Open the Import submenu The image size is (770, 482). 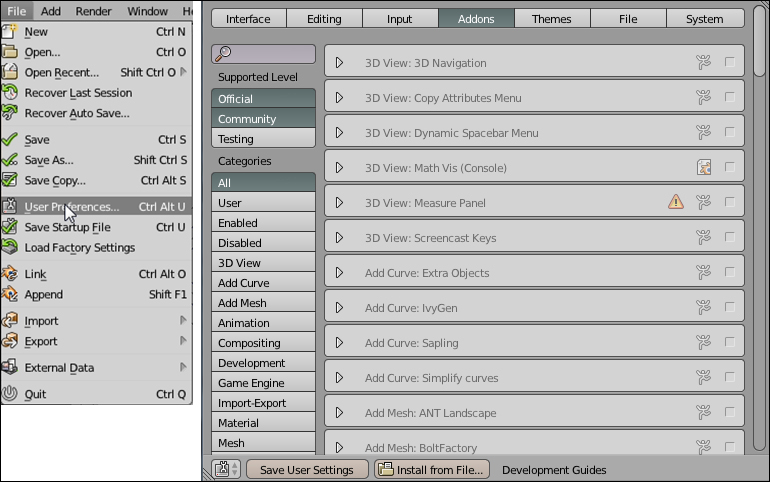pyautogui.click(x=96, y=321)
